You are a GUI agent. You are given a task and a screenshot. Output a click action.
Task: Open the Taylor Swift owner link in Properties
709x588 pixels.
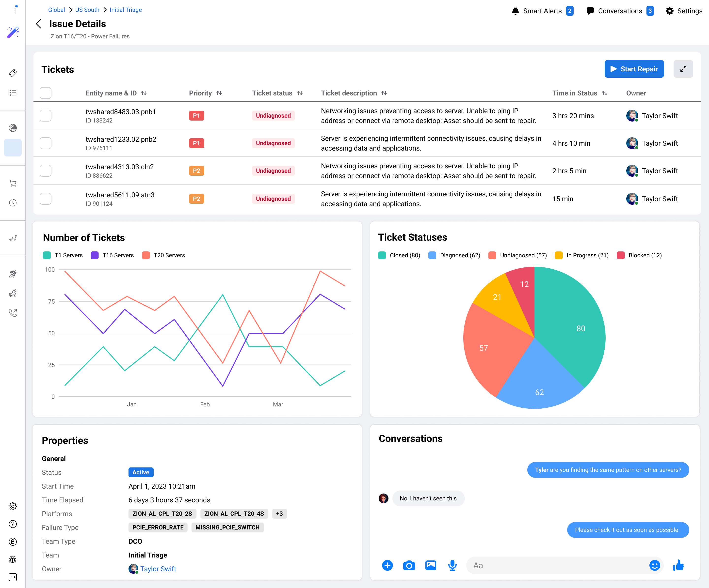click(158, 569)
